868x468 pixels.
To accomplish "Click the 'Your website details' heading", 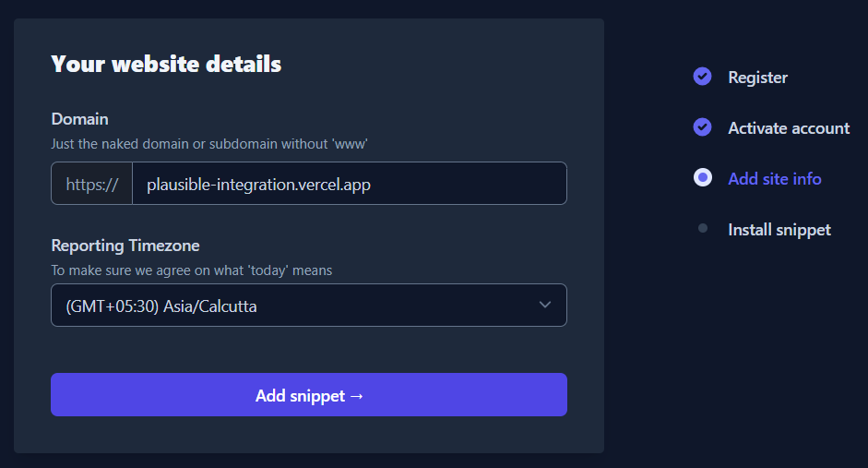I will pyautogui.click(x=166, y=65).
